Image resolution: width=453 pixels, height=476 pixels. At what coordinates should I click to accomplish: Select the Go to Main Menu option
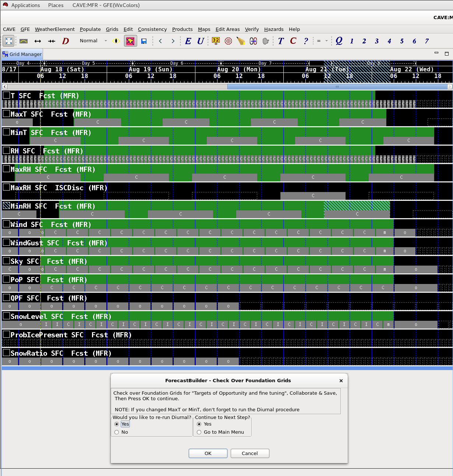click(x=199, y=432)
